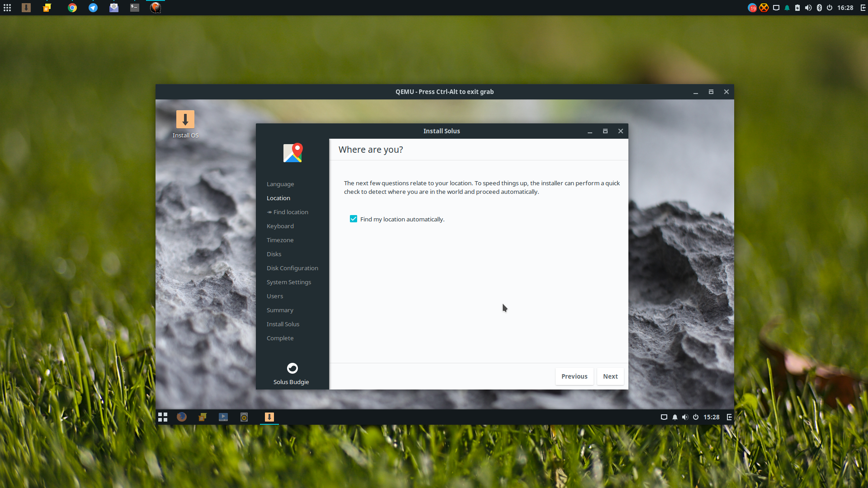This screenshot has width=868, height=488.
Task: Maximize the QEMU window
Action: 711,92
